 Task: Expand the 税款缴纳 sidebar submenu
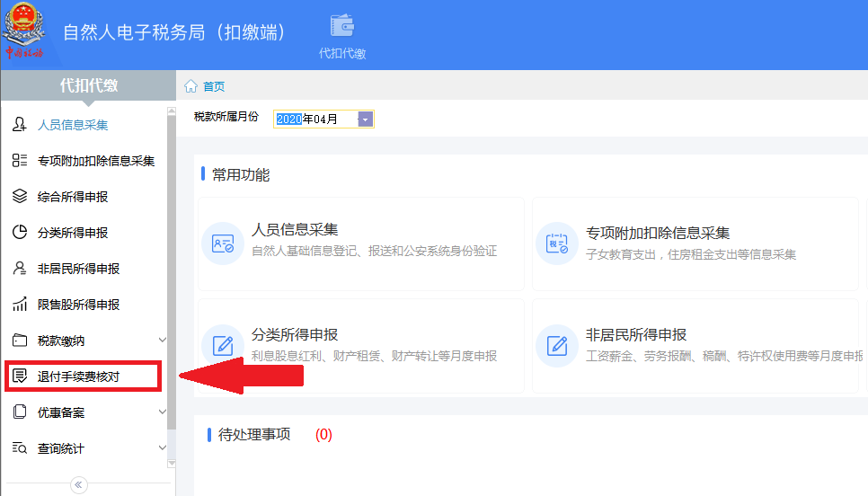[163, 340]
